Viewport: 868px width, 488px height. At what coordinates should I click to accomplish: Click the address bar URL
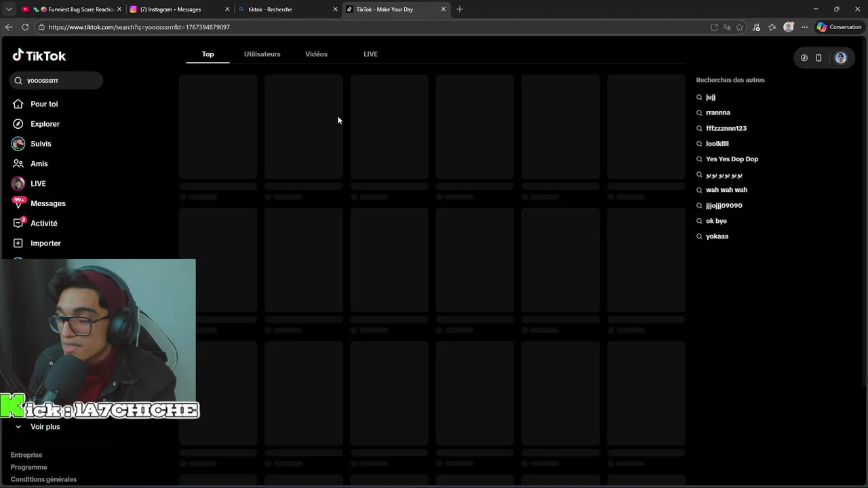(139, 27)
